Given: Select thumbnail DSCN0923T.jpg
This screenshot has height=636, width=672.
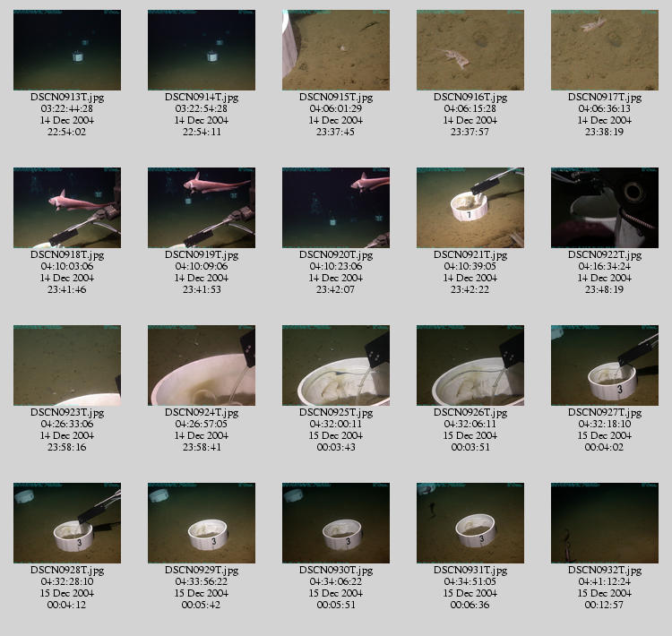Looking at the screenshot, I should pyautogui.click(x=67, y=365).
